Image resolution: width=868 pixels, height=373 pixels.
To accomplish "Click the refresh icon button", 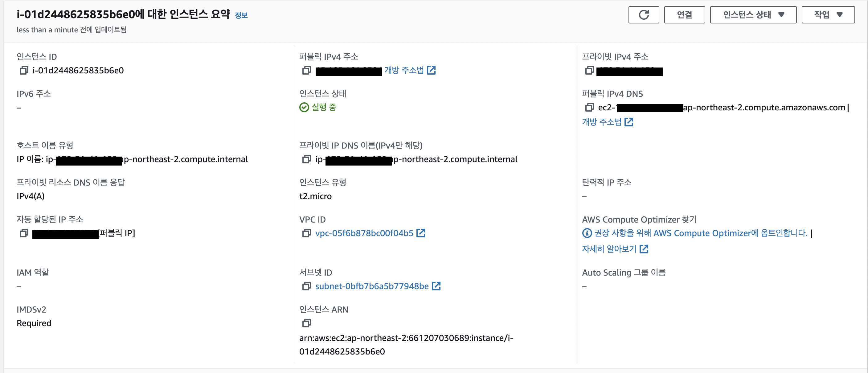I will (643, 15).
